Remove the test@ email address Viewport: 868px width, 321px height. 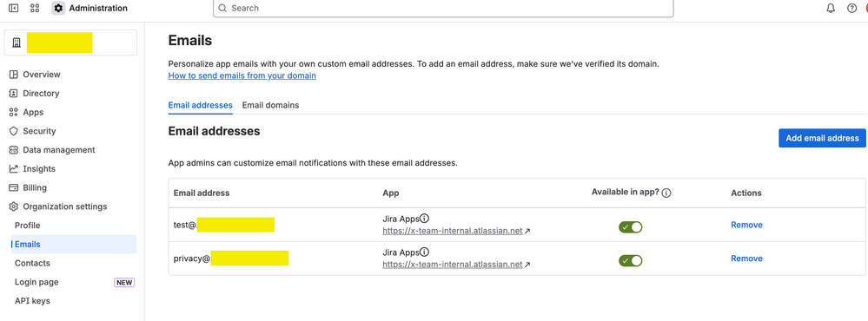[x=746, y=225]
